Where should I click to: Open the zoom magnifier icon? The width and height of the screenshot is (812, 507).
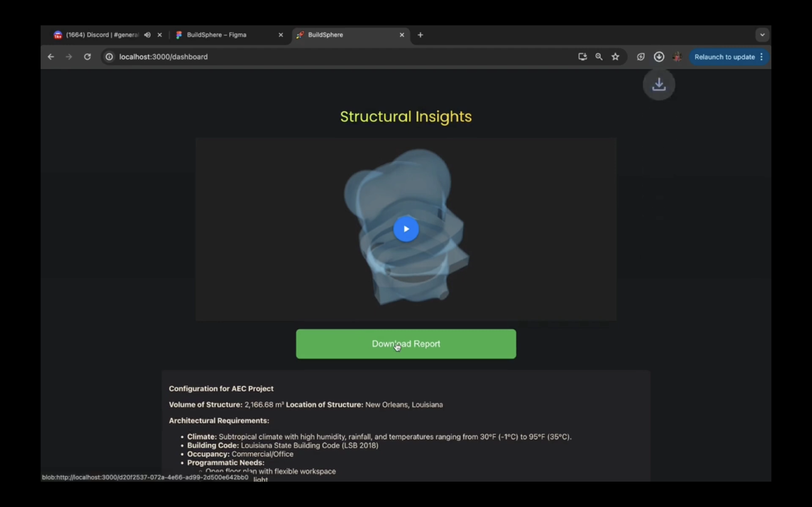coord(599,57)
